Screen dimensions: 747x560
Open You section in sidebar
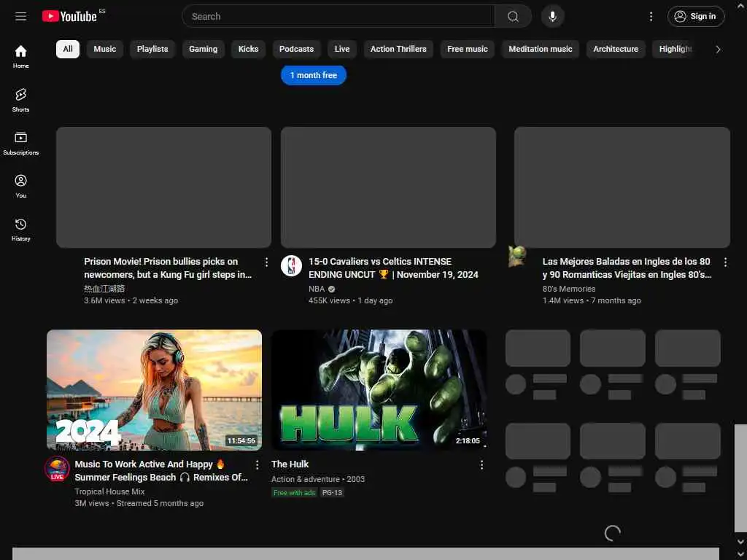pyautogui.click(x=20, y=186)
